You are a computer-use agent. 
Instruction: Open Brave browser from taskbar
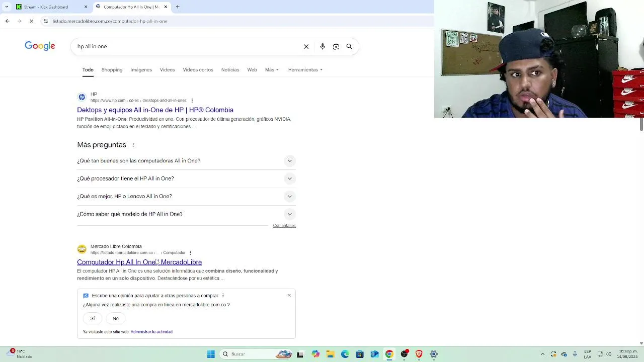[x=419, y=354]
